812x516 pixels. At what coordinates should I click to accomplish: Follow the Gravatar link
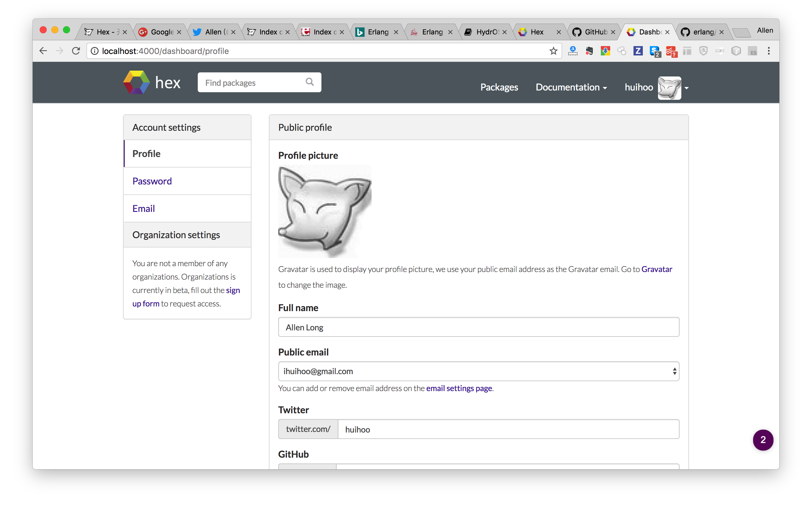(x=656, y=269)
